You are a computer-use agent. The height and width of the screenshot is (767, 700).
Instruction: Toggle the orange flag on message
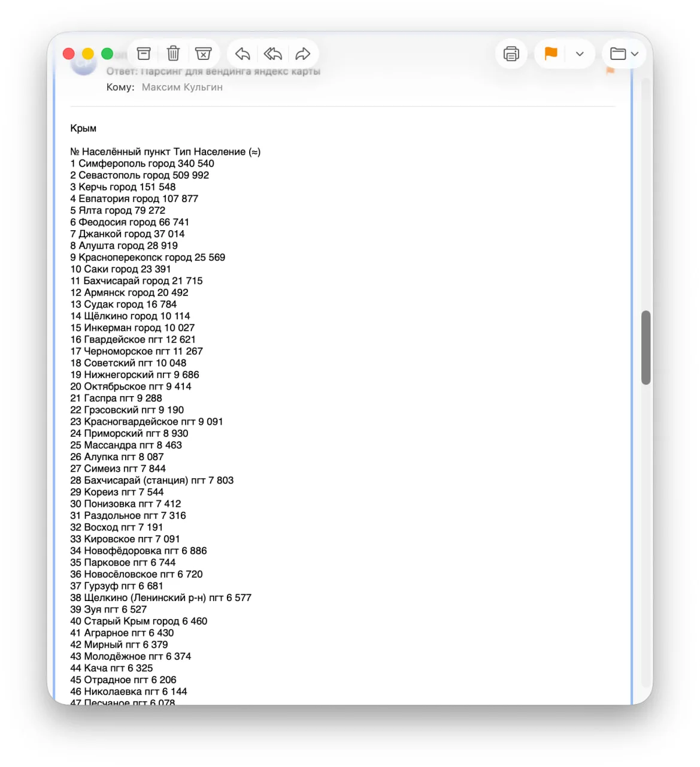tap(551, 54)
